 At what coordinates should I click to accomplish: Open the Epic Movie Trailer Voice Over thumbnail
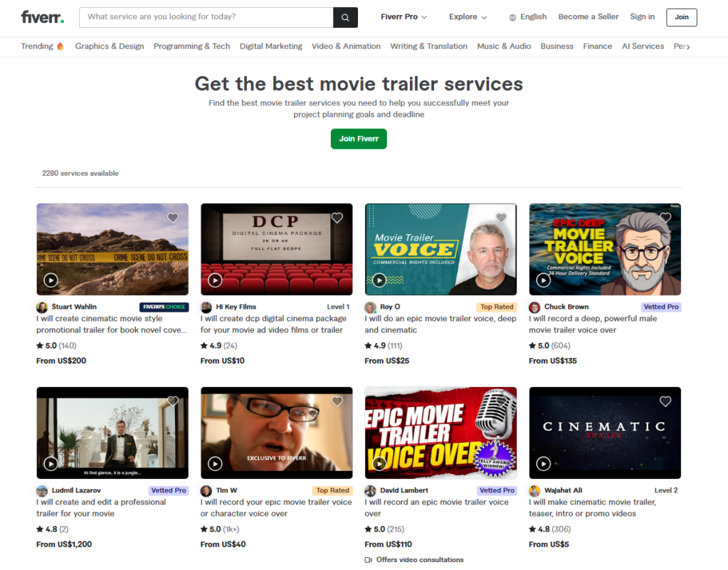click(441, 433)
